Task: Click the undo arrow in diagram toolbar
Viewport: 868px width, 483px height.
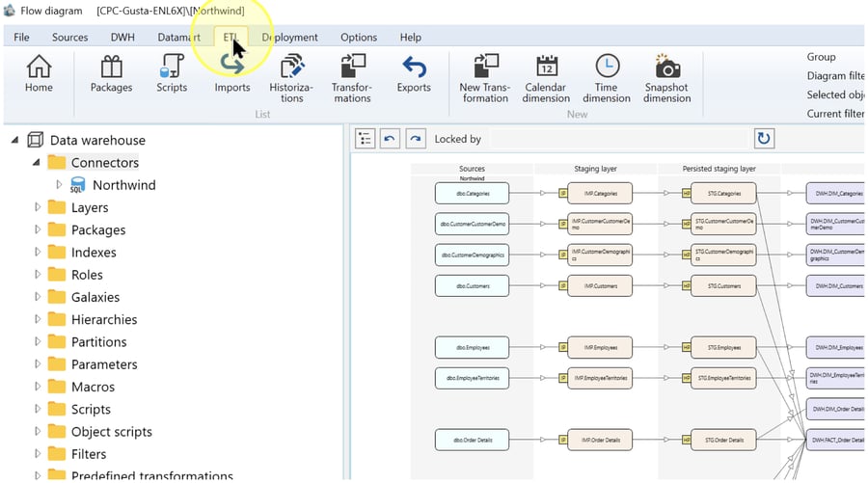Action: click(x=390, y=138)
